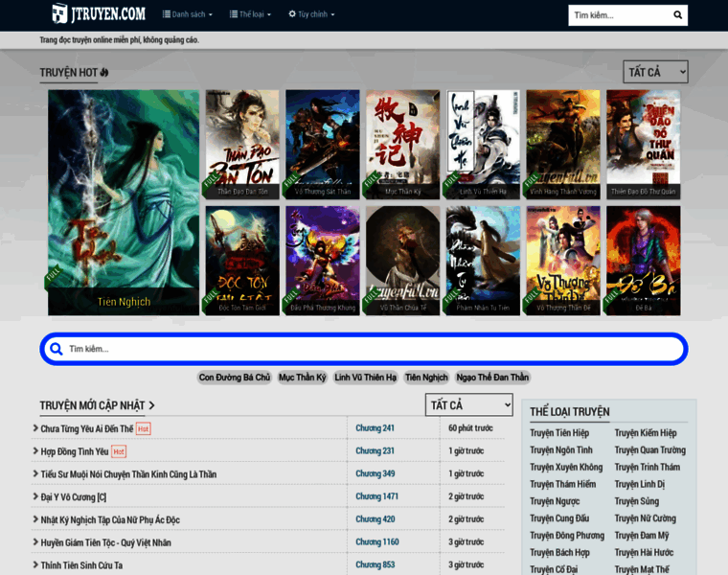This screenshot has width=728, height=575.
Task: Click the Ngạo Thế Đan Thần tag
Action: coord(492,378)
